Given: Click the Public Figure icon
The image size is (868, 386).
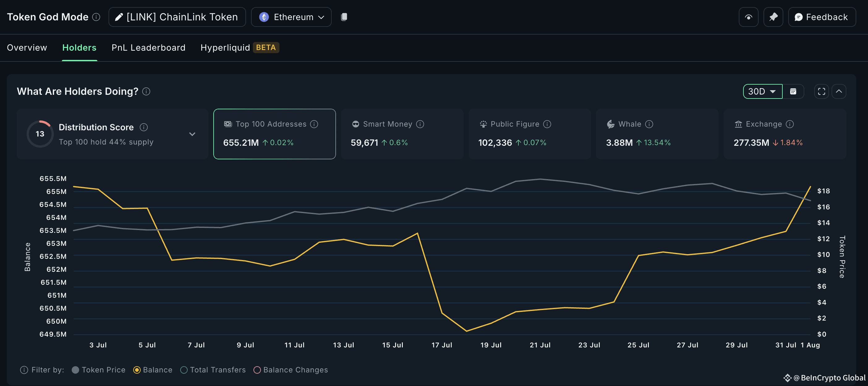Looking at the screenshot, I should tap(483, 124).
